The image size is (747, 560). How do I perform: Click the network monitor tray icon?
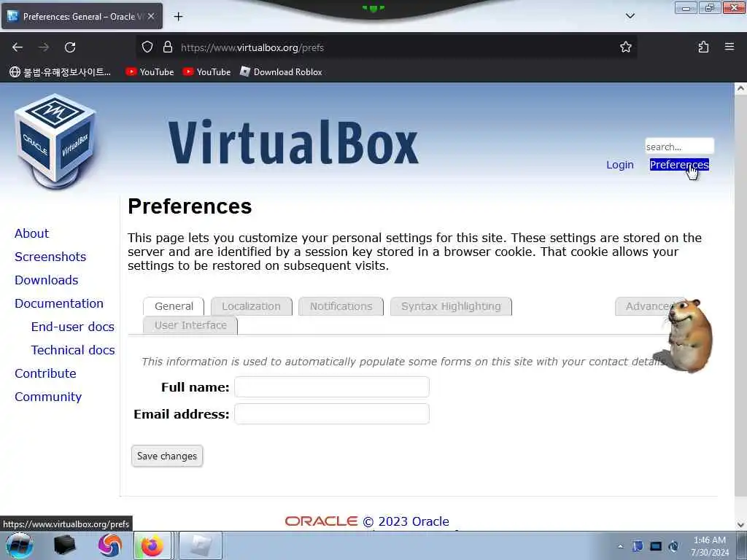pyautogui.click(x=656, y=546)
